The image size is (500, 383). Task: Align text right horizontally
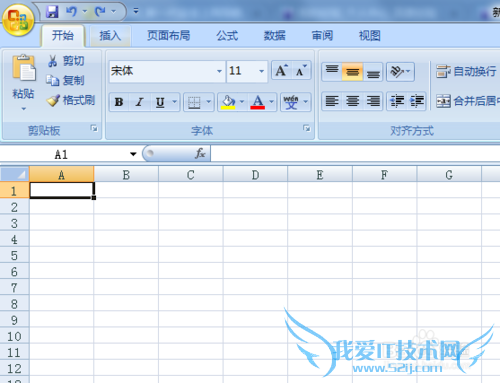(x=373, y=101)
